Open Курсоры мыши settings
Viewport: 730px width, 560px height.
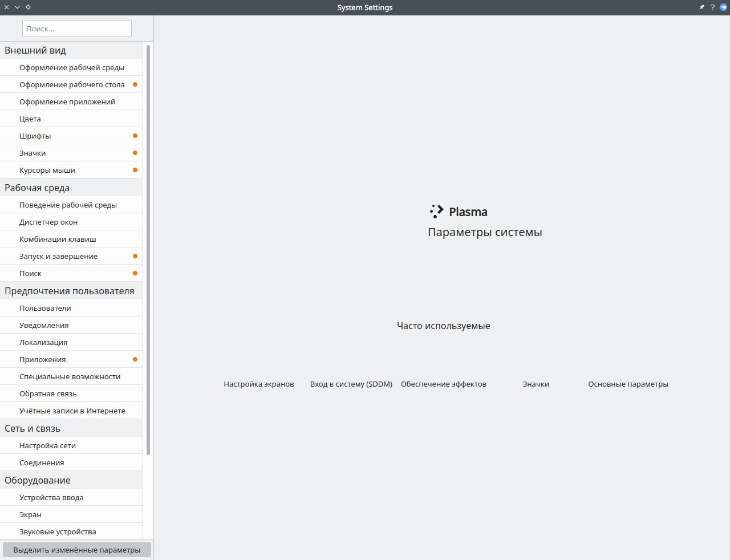coord(71,170)
